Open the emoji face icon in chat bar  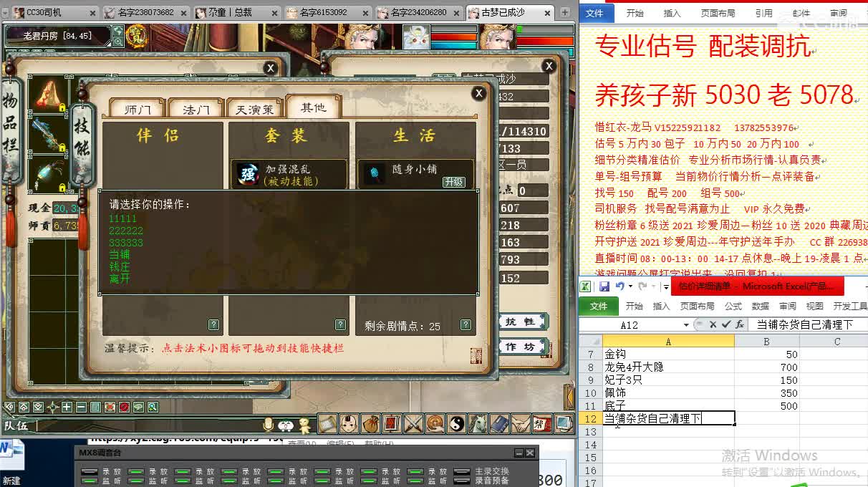[286, 426]
